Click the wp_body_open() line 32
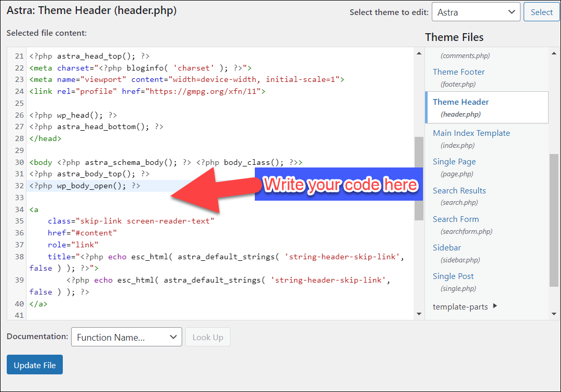 tap(85, 186)
